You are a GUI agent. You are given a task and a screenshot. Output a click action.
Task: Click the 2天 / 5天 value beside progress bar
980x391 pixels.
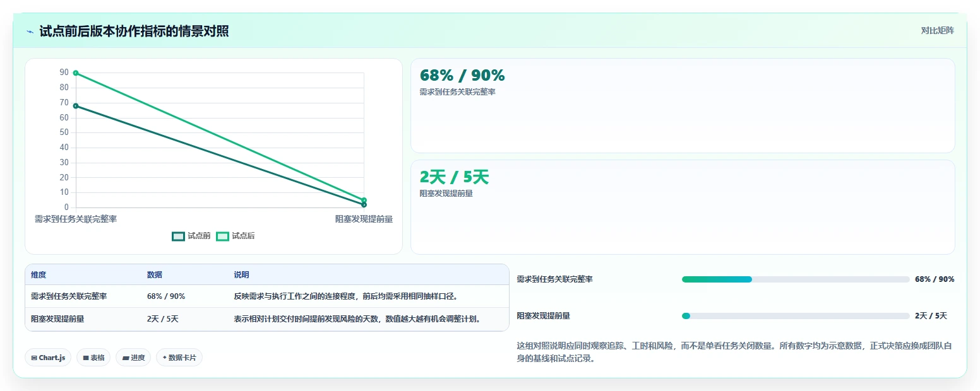click(x=931, y=316)
